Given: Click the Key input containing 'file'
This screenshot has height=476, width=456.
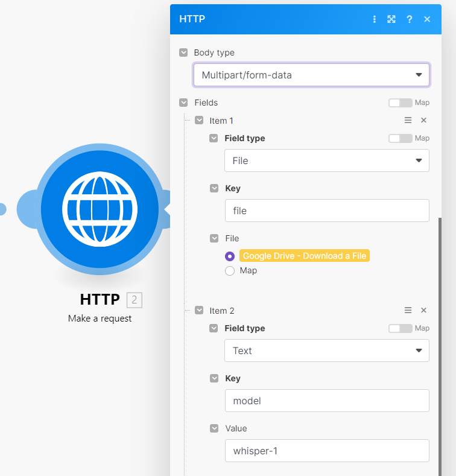Looking at the screenshot, I should coord(327,211).
